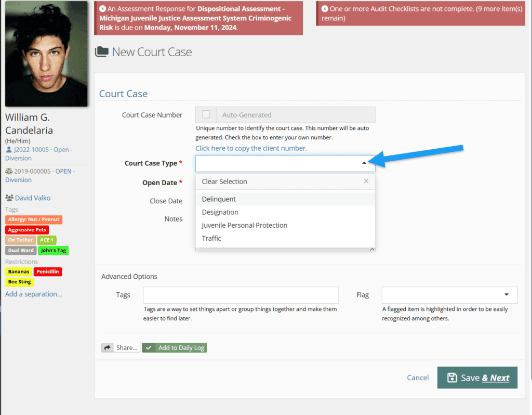Click the X icon beside Clear Selection
532x415 pixels.
(366, 181)
